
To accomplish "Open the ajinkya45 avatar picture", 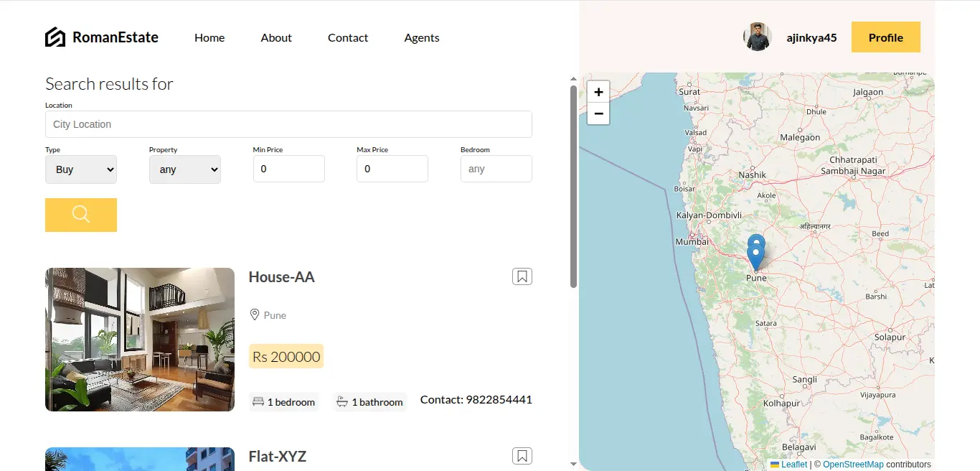I will coord(757,37).
